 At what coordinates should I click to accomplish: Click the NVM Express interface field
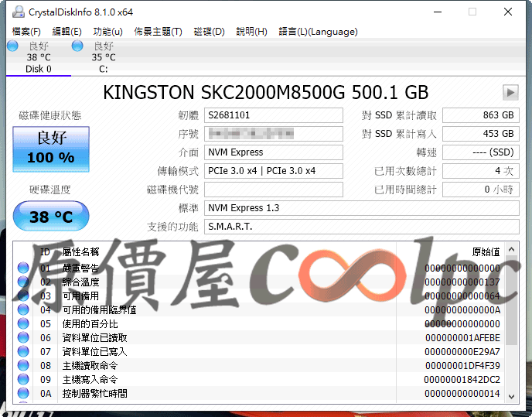pyautogui.click(x=274, y=152)
